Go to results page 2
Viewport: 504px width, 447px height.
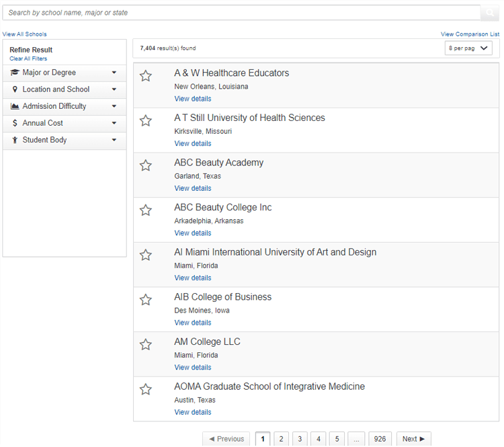(282, 439)
